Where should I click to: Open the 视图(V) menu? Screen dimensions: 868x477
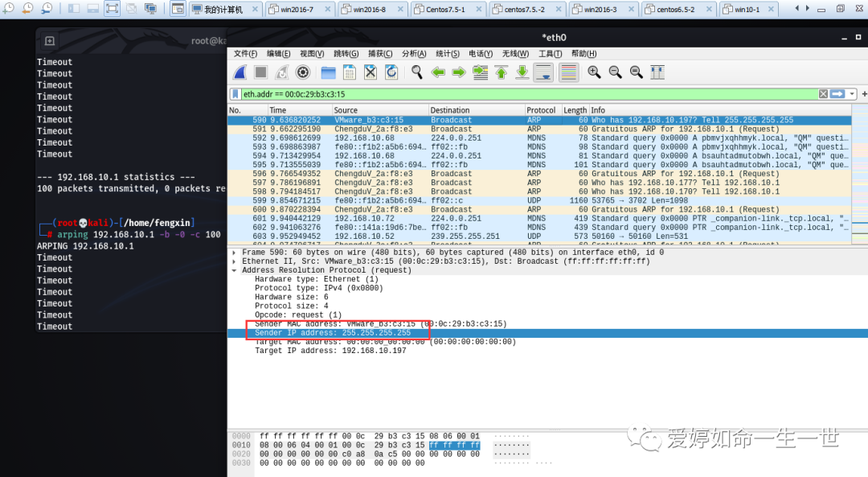tap(312, 54)
